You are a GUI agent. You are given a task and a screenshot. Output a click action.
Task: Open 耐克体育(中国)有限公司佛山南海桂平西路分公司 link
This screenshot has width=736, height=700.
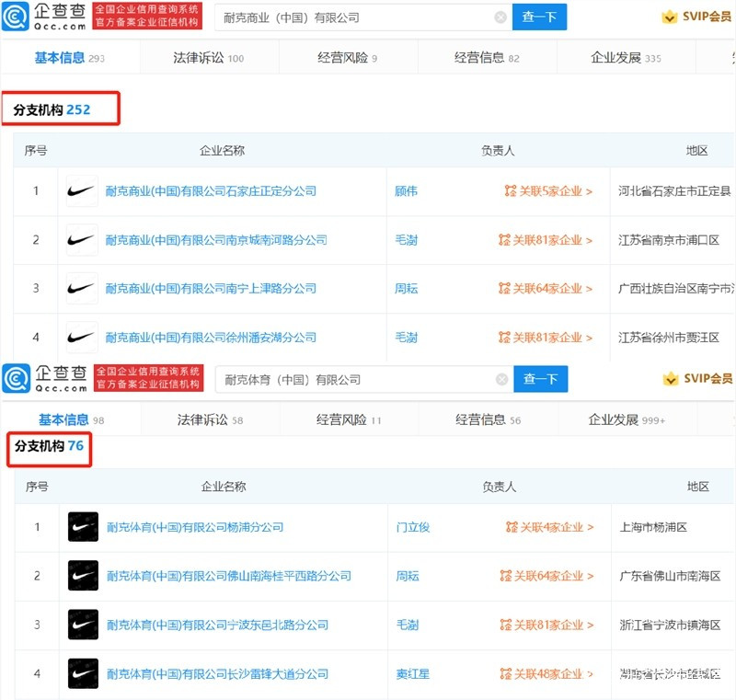click(x=228, y=576)
